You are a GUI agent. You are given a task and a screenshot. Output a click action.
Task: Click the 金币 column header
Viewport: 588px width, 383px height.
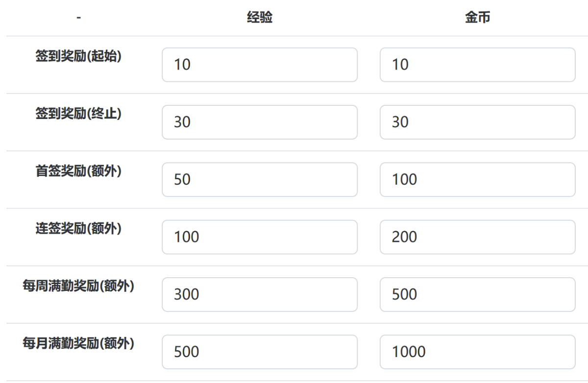pos(477,18)
